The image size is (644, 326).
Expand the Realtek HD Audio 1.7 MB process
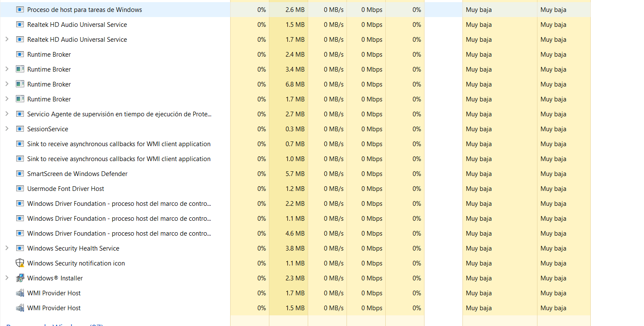(x=6, y=39)
